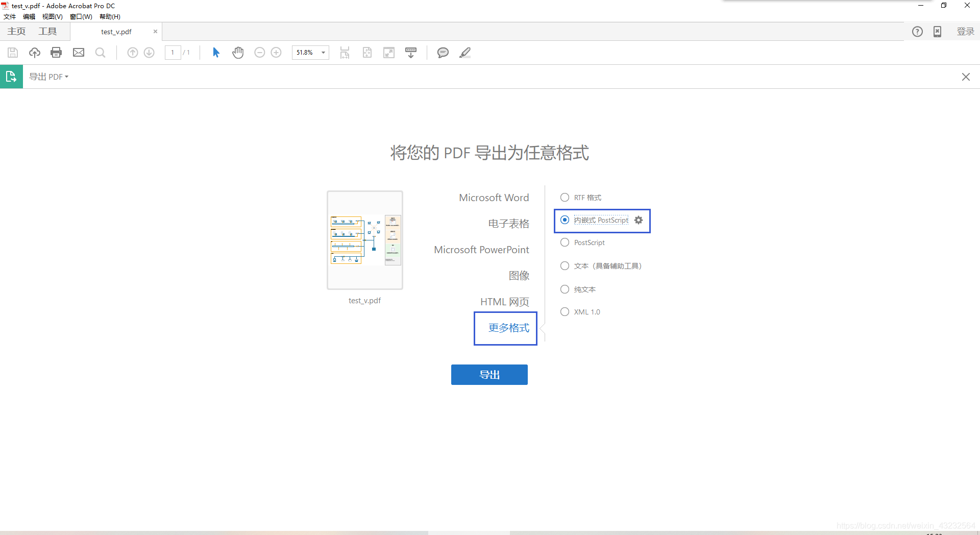Click the green Export PDF tool icon

click(11, 77)
